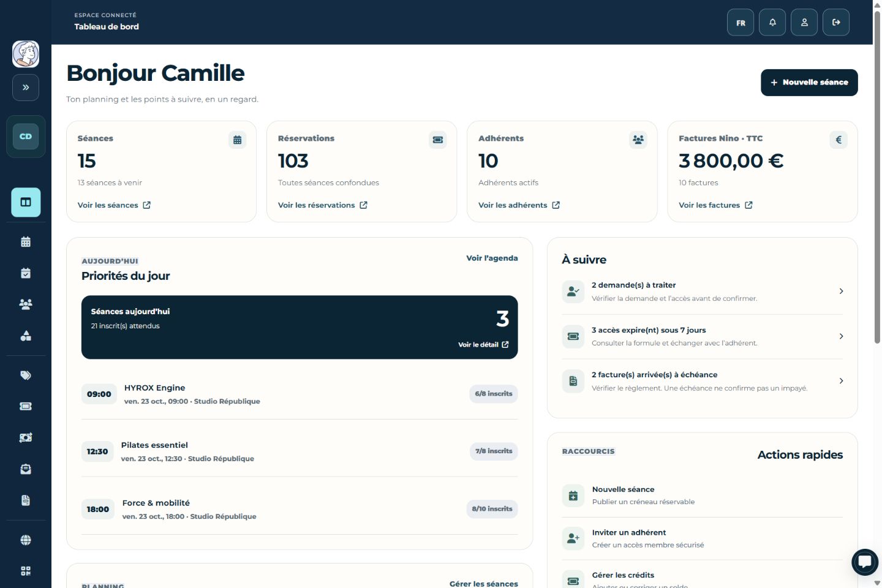Open the members group icon in sidebar
Viewport: 882px width, 588px height.
point(26,304)
